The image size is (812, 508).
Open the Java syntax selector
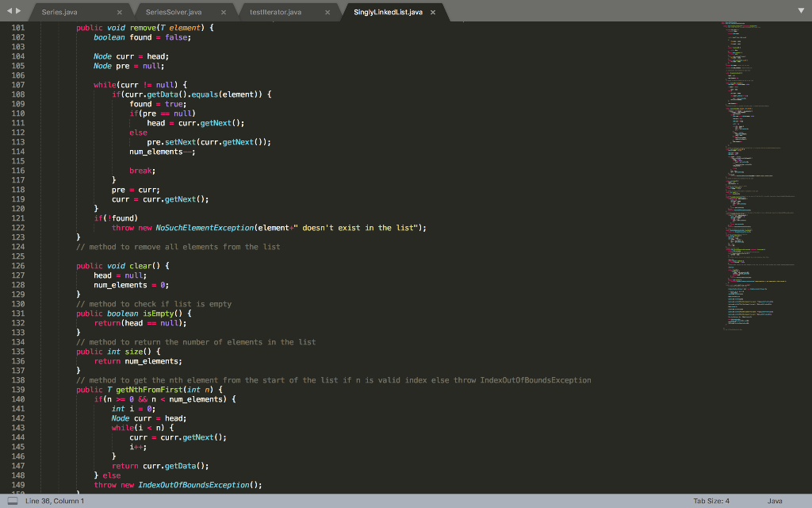(x=775, y=501)
